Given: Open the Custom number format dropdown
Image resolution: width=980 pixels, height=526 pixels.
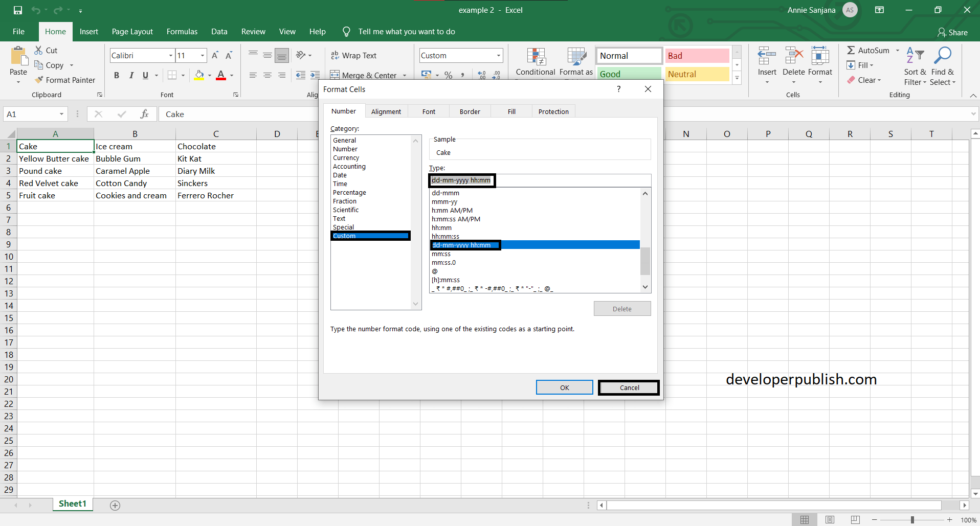Looking at the screenshot, I should click(498, 55).
